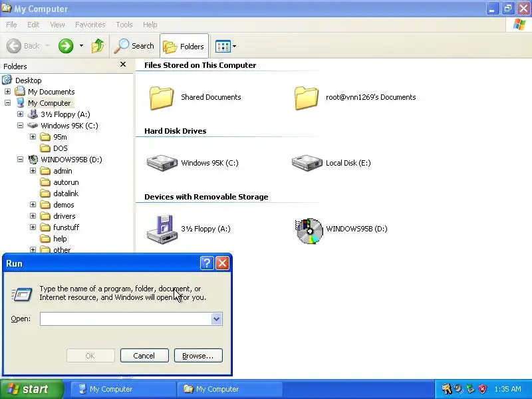Close the Run dialog with red X
Image resolution: width=532 pixels, height=399 pixels.
[x=223, y=263]
